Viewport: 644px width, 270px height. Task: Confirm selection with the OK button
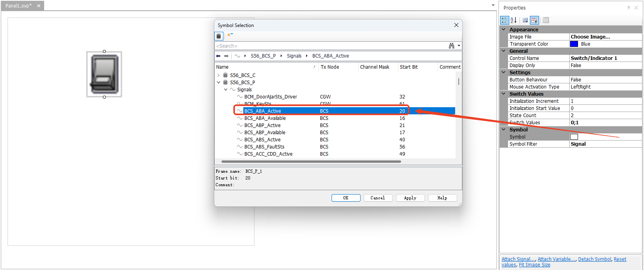click(x=346, y=198)
